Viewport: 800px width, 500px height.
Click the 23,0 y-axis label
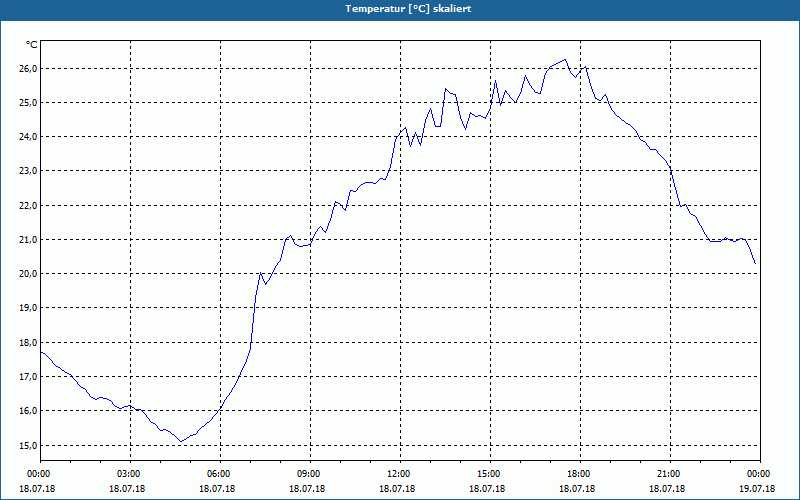pos(28,171)
